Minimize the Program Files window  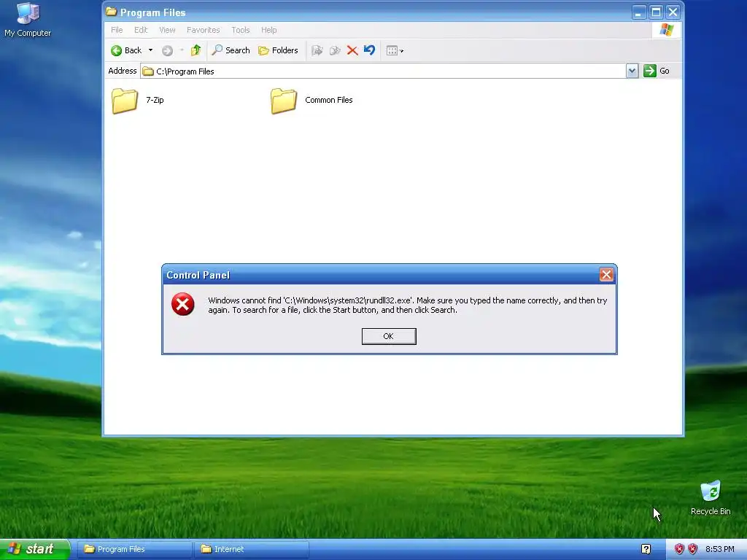click(x=639, y=12)
